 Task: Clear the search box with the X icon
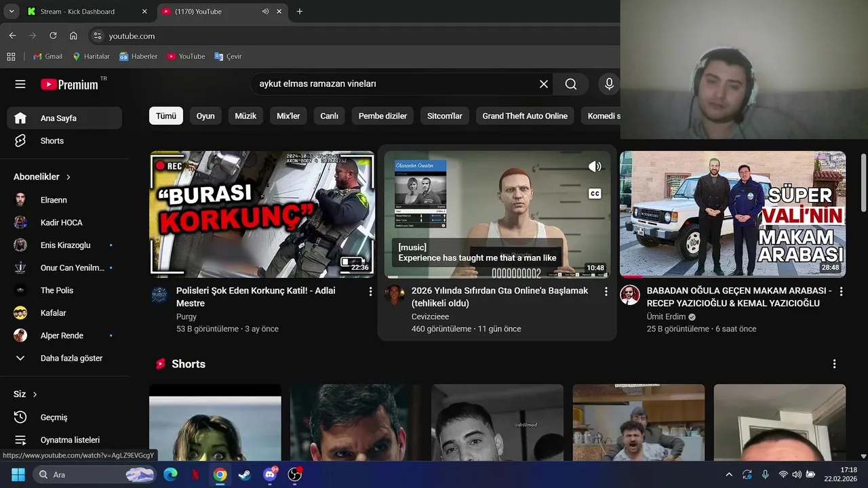(x=544, y=84)
